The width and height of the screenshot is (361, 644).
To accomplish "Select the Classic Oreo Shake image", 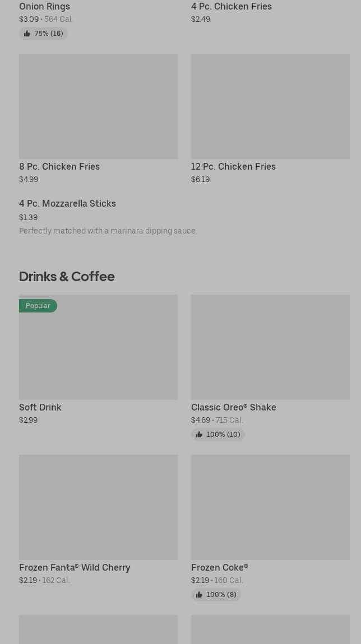I will (270, 347).
